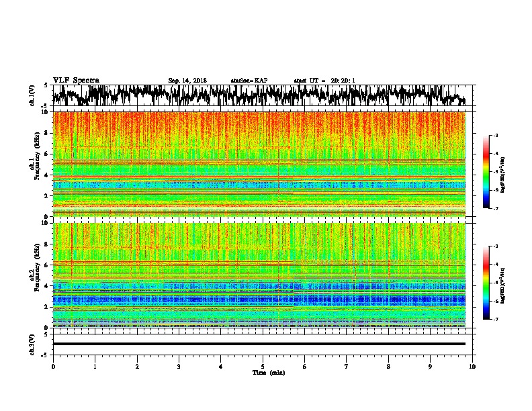This screenshot has width=532, height=411.
Task: Click the 3 minute time axis tick
Action: 179,367
